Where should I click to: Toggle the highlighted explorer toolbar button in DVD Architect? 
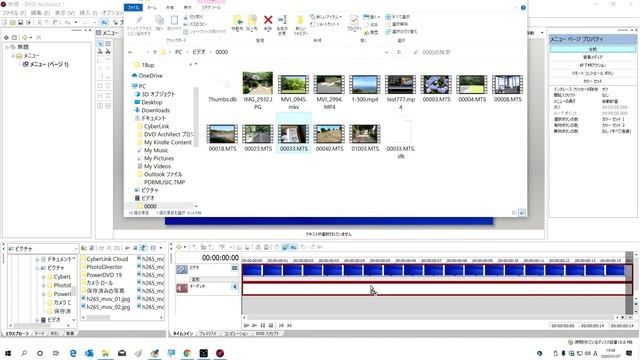143,248
